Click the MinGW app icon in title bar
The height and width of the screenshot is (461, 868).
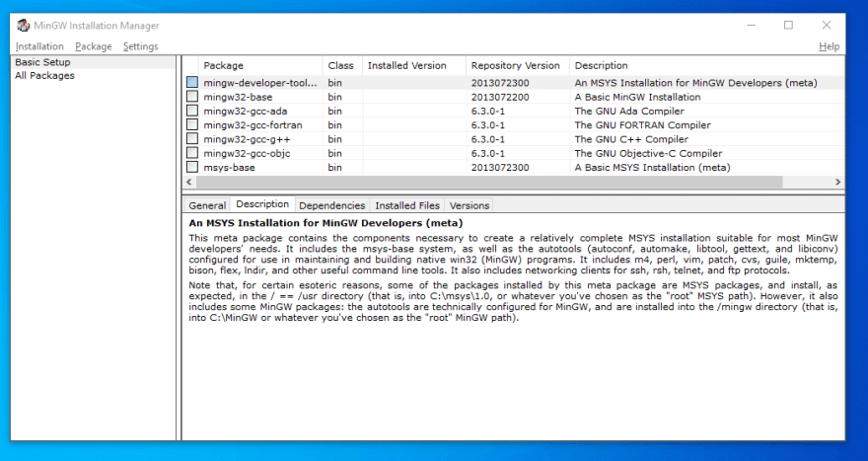(24, 26)
